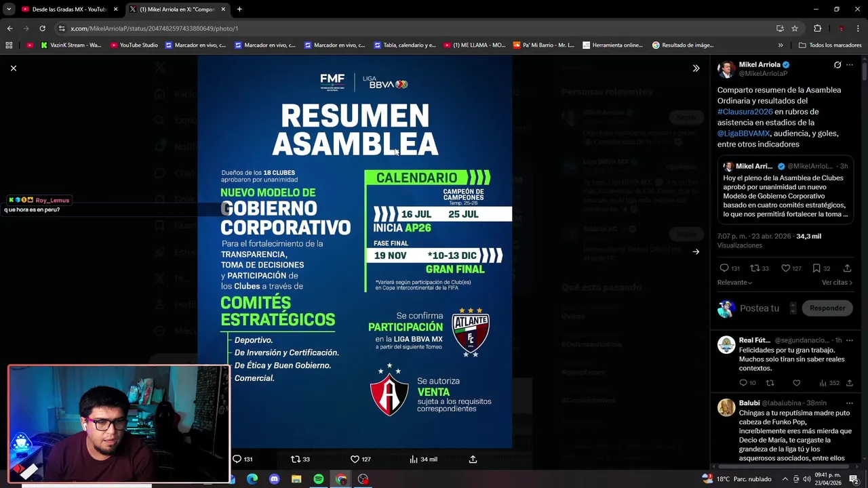Click the Grok icon next to Mikel Arriola's name
The height and width of the screenshot is (488, 868).
[x=837, y=65]
